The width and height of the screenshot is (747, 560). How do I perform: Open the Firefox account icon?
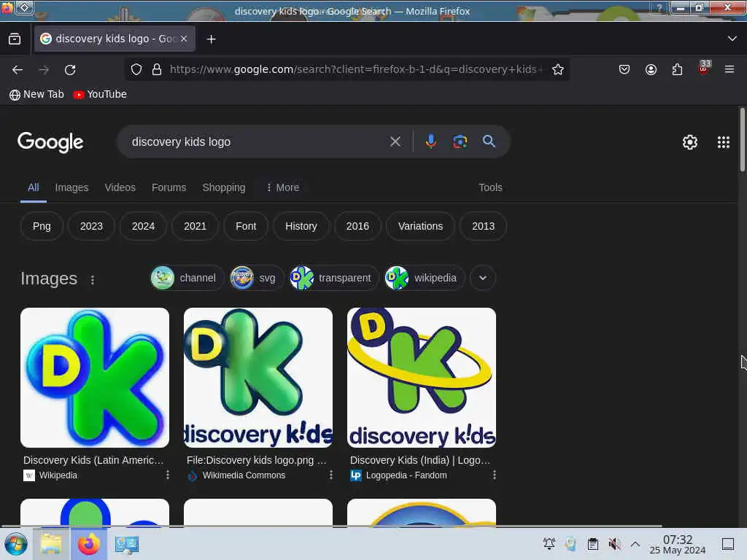coord(651,69)
